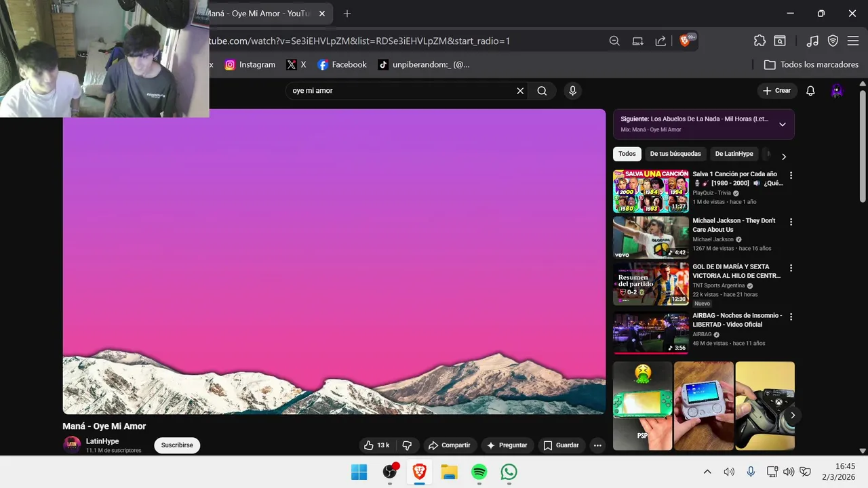The width and height of the screenshot is (868, 488).
Task: Open the recording app icon with red dot in taskbar
Action: (390, 472)
